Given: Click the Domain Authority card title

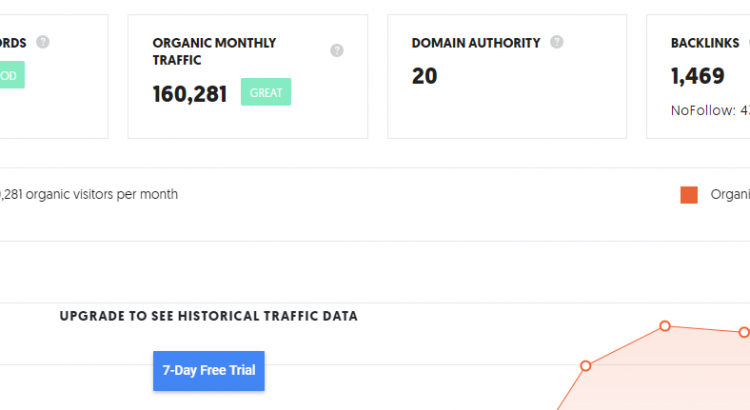Looking at the screenshot, I should (476, 43).
